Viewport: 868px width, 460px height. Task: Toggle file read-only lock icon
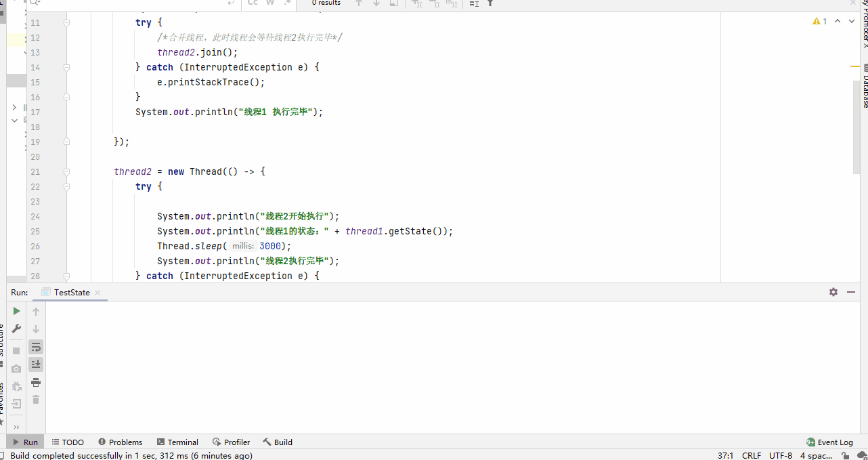tap(846, 455)
